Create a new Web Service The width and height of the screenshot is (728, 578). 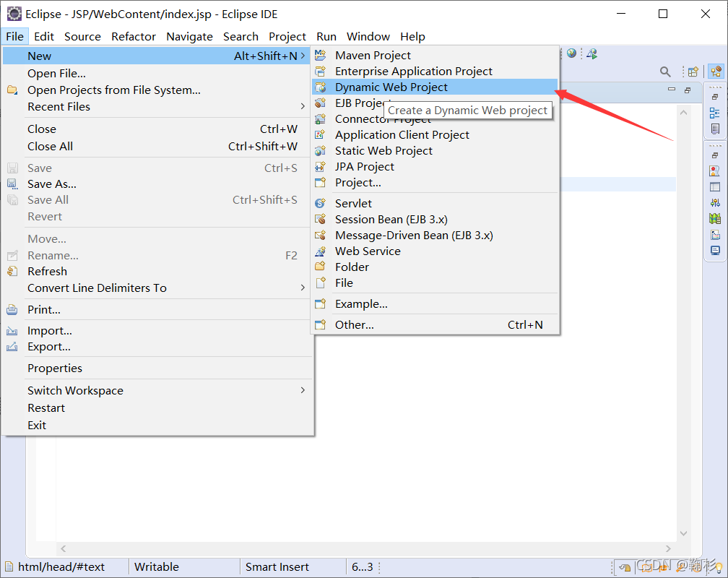[x=435, y=251]
